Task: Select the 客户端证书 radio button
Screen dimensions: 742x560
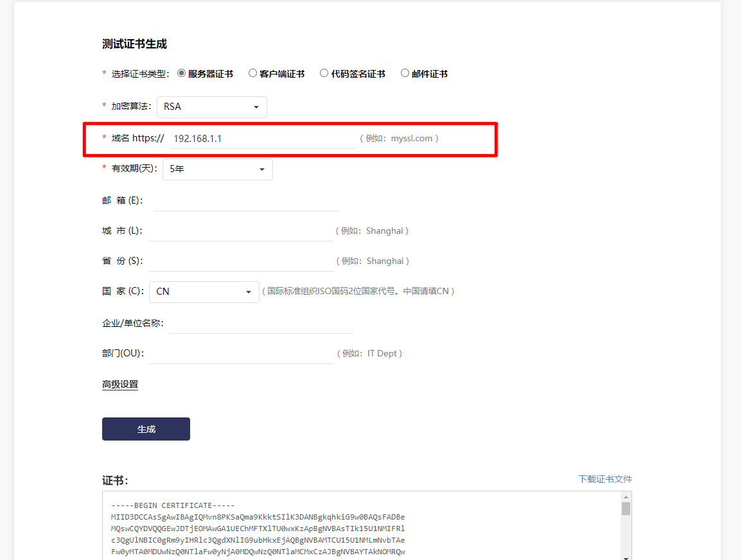Action: (252, 73)
